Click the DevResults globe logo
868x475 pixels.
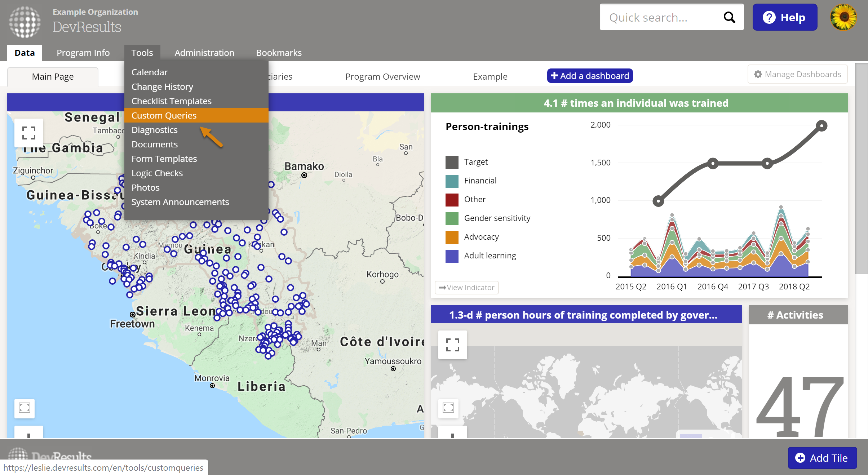25,22
